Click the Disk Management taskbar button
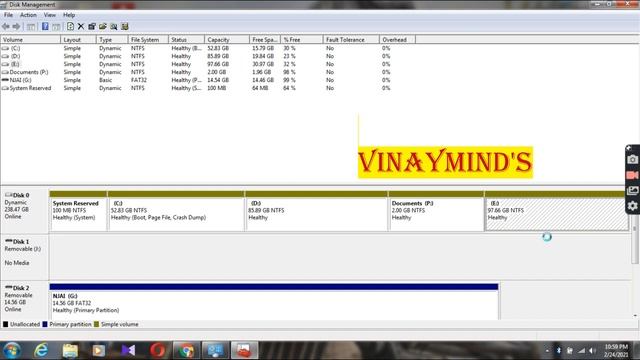The image size is (640, 360). (215, 350)
